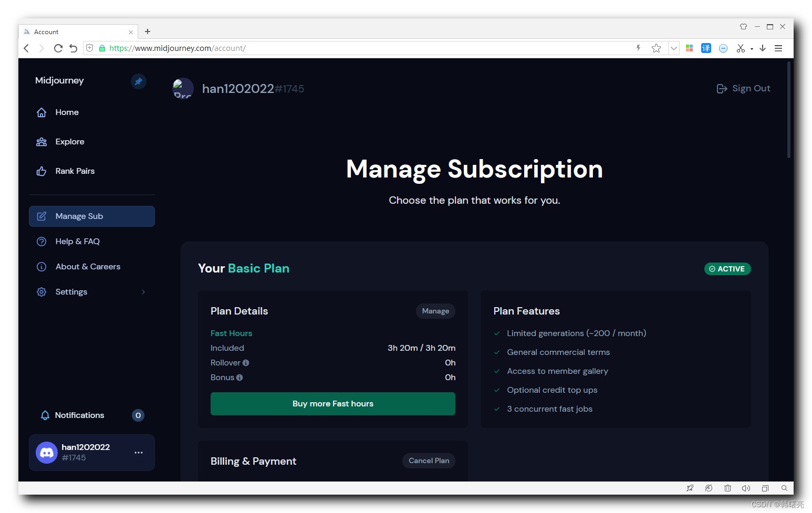The image size is (812, 513).
Task: Bookmark this page with the star
Action: coord(656,48)
